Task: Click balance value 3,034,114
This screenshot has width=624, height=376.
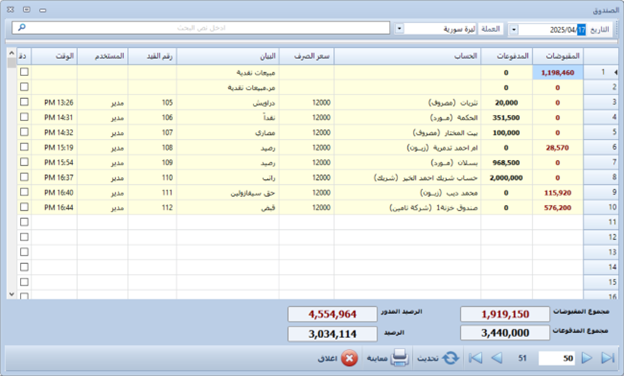Action: 332,334
